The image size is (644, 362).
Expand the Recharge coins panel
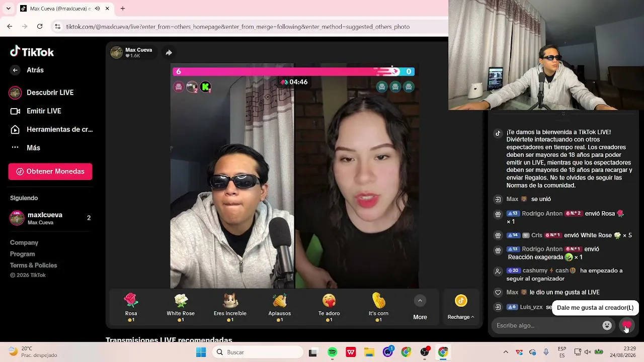click(461, 307)
